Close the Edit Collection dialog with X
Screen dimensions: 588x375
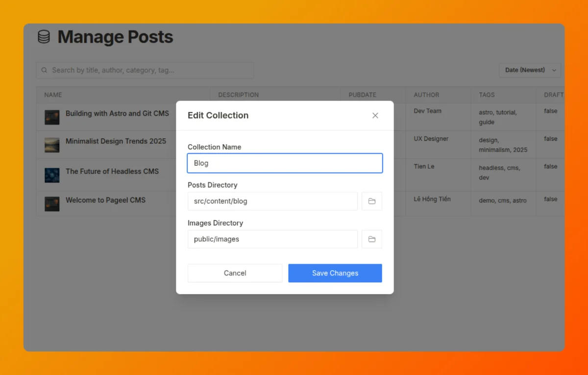pyautogui.click(x=375, y=116)
